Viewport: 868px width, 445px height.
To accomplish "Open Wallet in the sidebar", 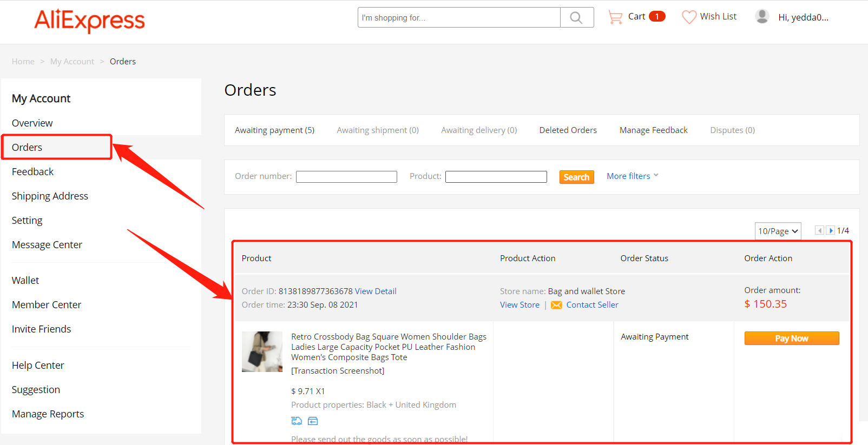I will (25, 281).
